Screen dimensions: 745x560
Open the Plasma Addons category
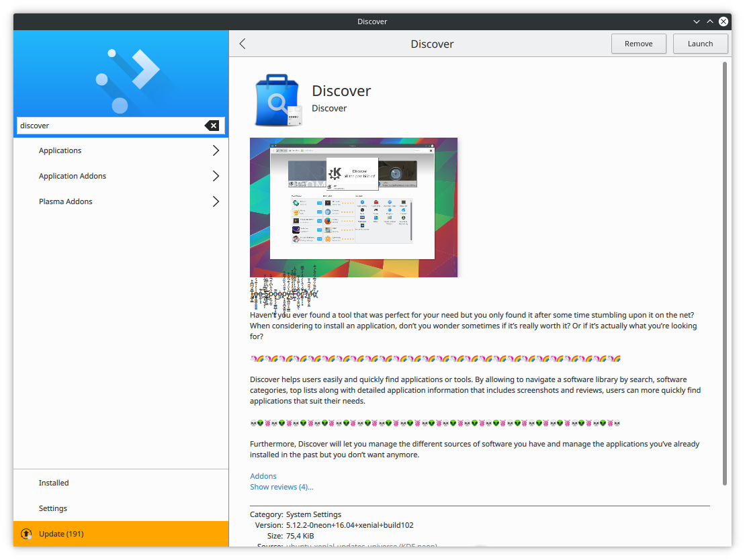click(x=121, y=202)
